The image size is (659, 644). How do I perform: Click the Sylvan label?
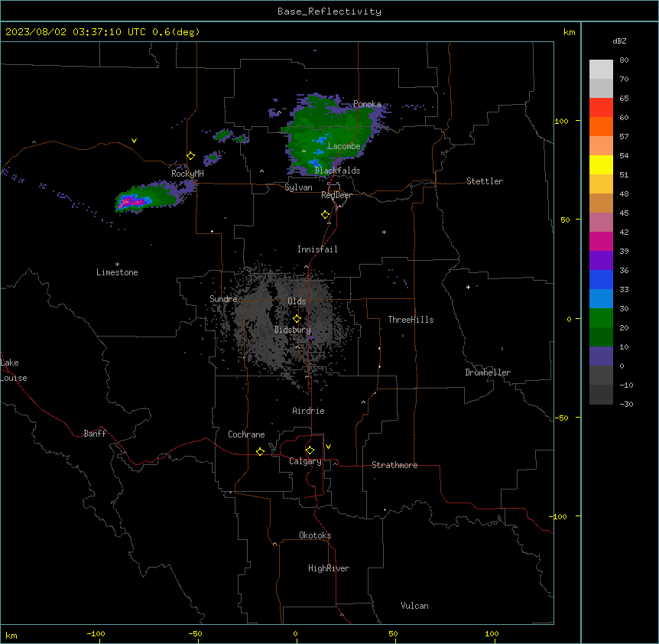point(298,187)
